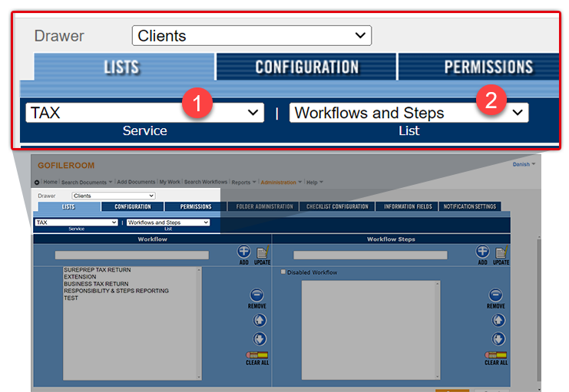This screenshot has height=392, width=569.
Task: Open PERMISSIONS tab in the enlarged callout
Action: pyautogui.click(x=479, y=67)
